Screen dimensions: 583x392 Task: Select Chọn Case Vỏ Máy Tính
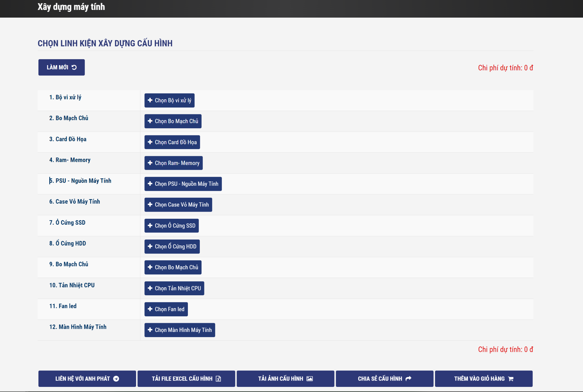(178, 205)
